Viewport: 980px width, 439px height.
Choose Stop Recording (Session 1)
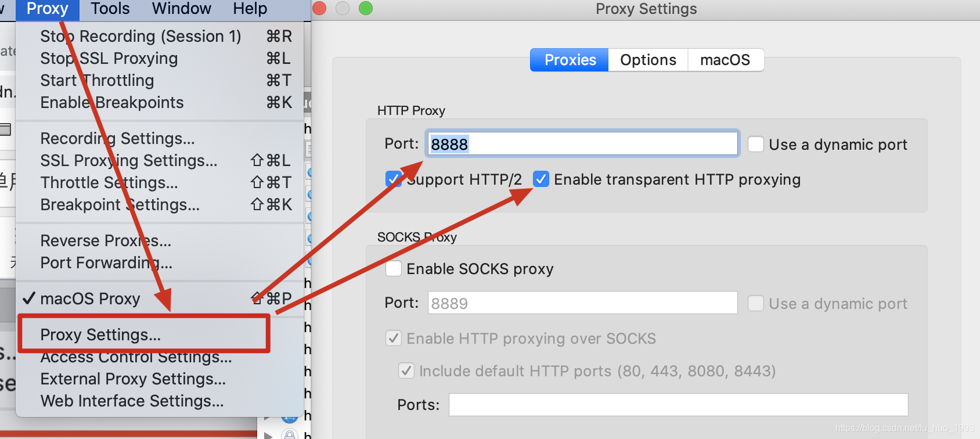coord(160,36)
